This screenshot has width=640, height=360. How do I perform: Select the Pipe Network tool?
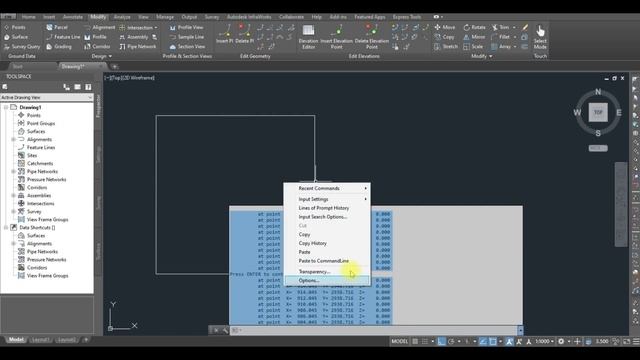[138, 47]
